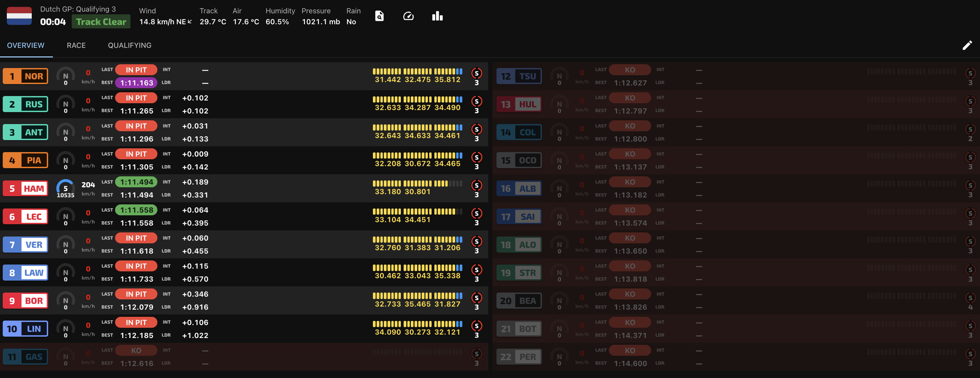
Task: Click the KO badge in HUL's row
Action: [630, 98]
